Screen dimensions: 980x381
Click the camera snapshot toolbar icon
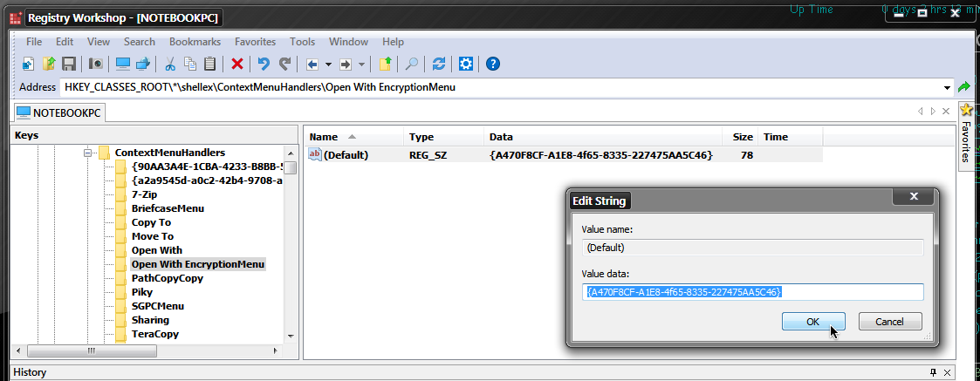pos(96,64)
